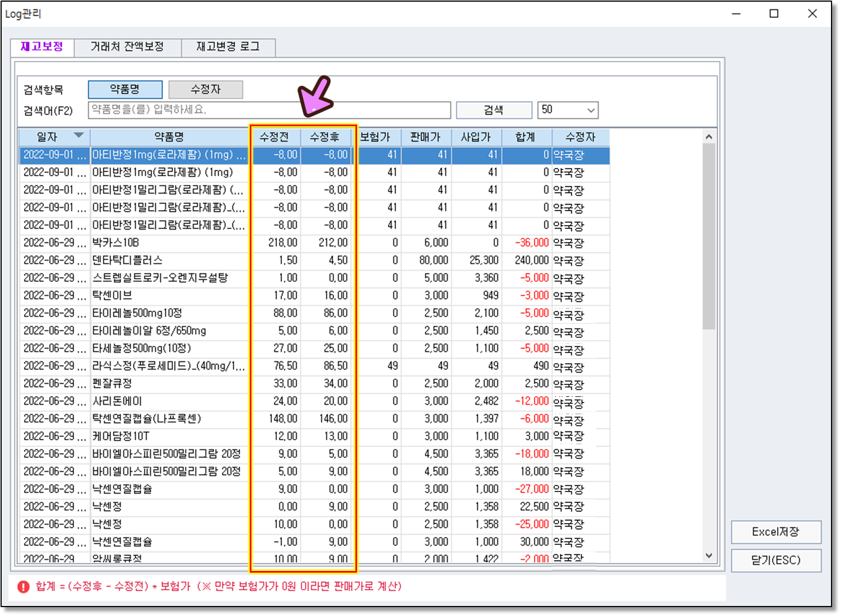The height and width of the screenshot is (616, 841).
Task: Click the Excel저장 button
Action: [775, 532]
